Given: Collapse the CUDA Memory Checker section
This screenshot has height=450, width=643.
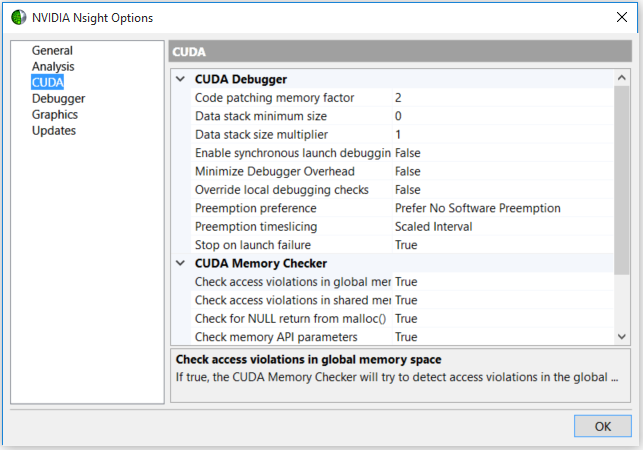Looking at the screenshot, I should tap(180, 263).
